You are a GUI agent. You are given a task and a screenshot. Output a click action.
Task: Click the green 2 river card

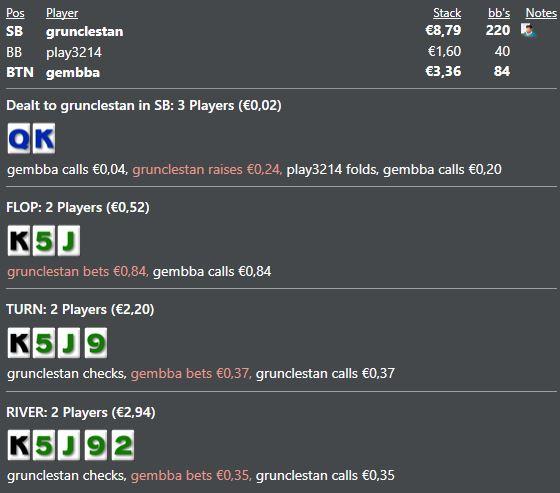tap(123, 445)
